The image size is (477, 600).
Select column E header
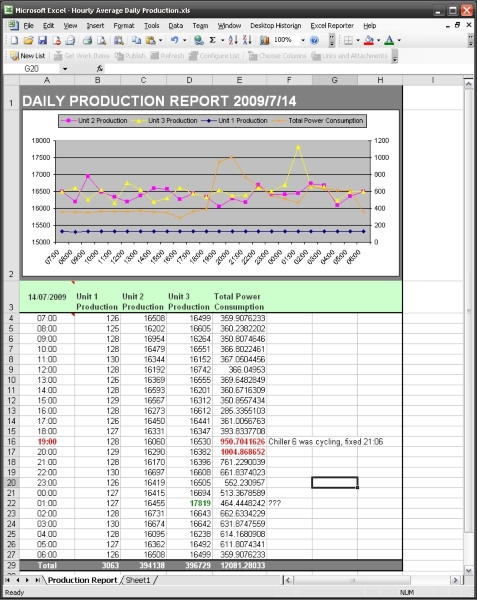pos(239,80)
